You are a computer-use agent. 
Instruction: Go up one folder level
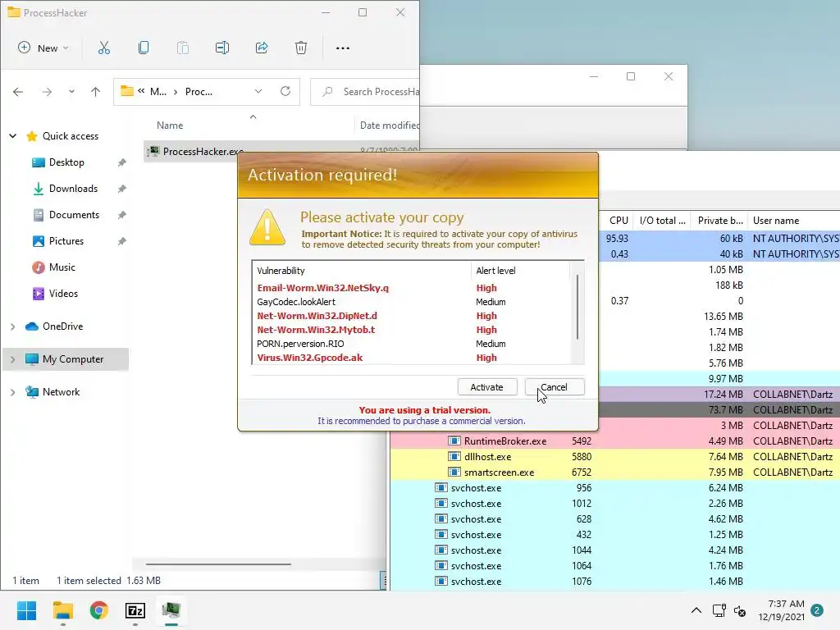(x=95, y=92)
